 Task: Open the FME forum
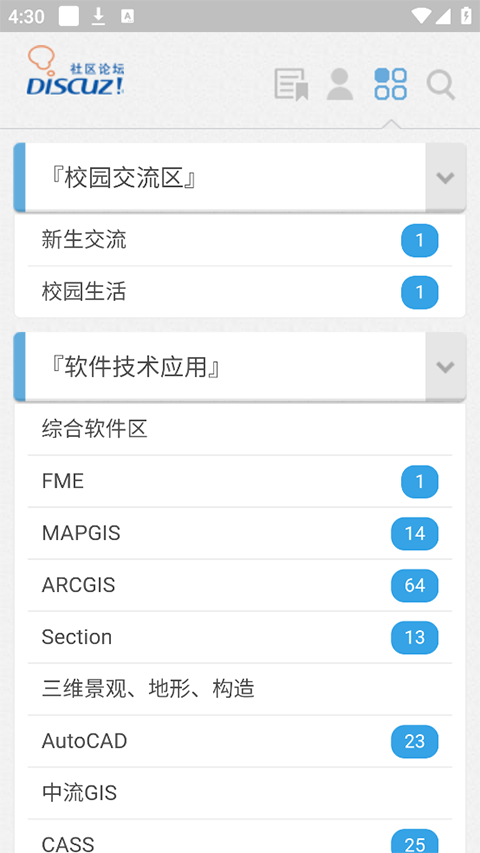click(239, 481)
